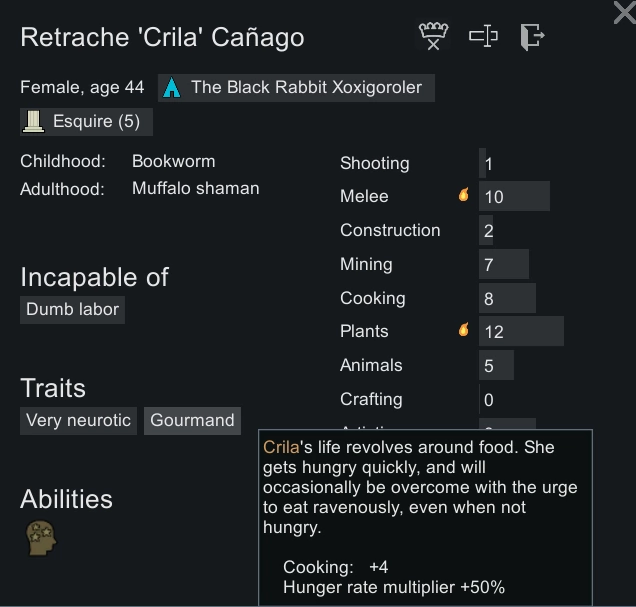Click the Gourmand trait tag
The height and width of the screenshot is (607, 636).
point(192,420)
